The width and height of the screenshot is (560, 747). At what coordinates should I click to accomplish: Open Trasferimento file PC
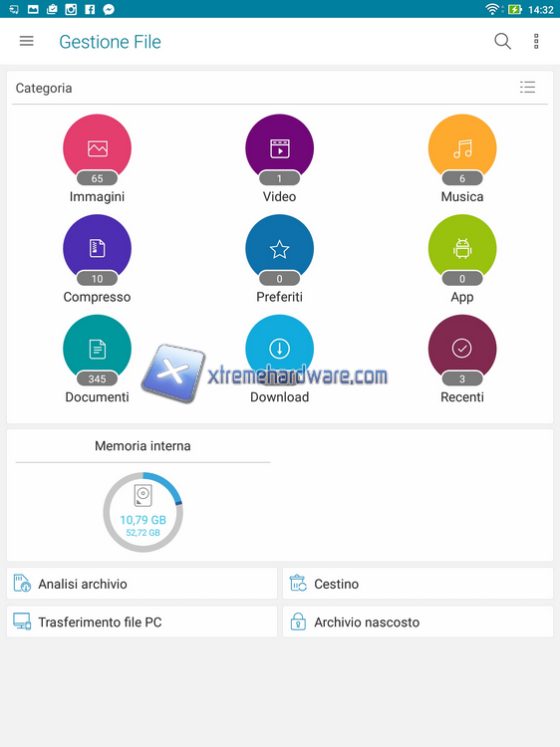pyautogui.click(x=142, y=622)
